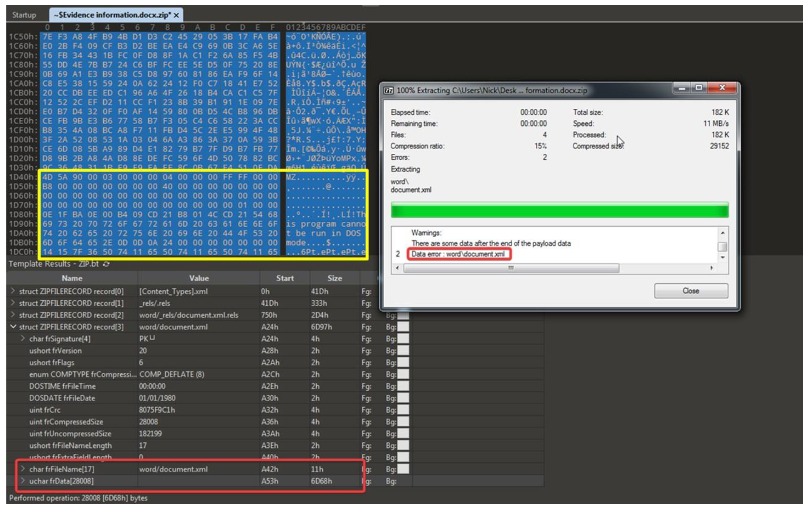The image size is (812, 511).
Task: Click the Name column header
Action: [x=72, y=278]
